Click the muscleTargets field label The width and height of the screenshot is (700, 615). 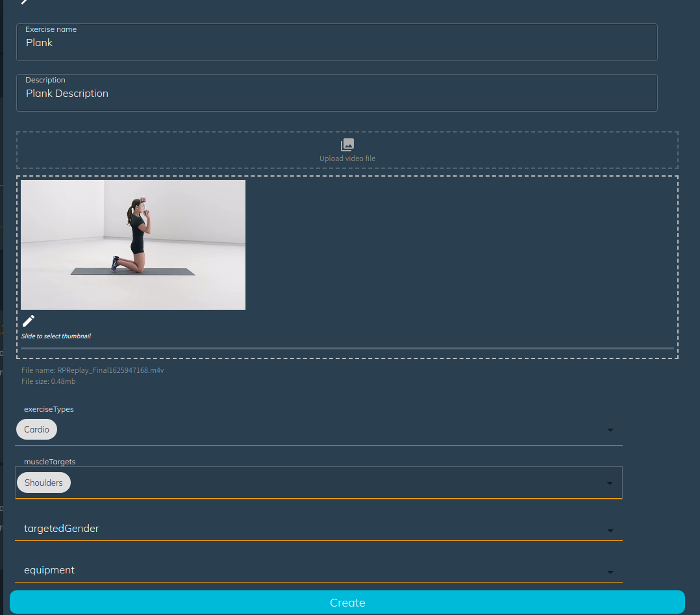coord(50,462)
